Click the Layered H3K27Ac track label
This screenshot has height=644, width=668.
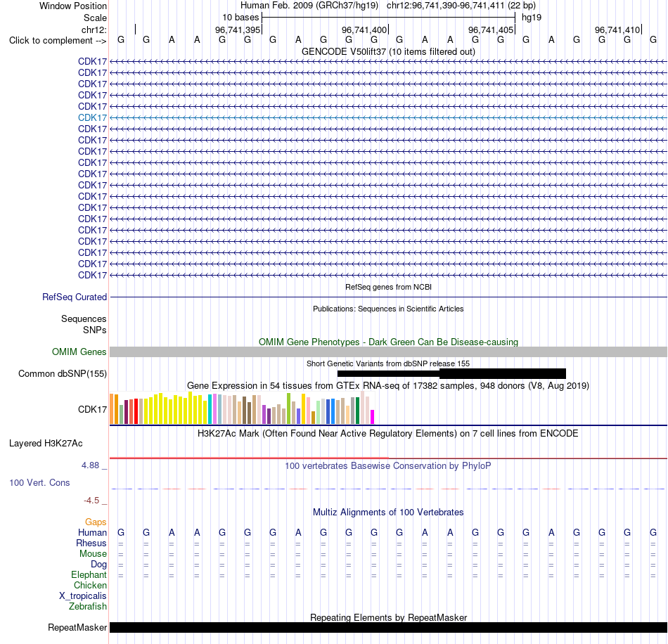click(46, 444)
